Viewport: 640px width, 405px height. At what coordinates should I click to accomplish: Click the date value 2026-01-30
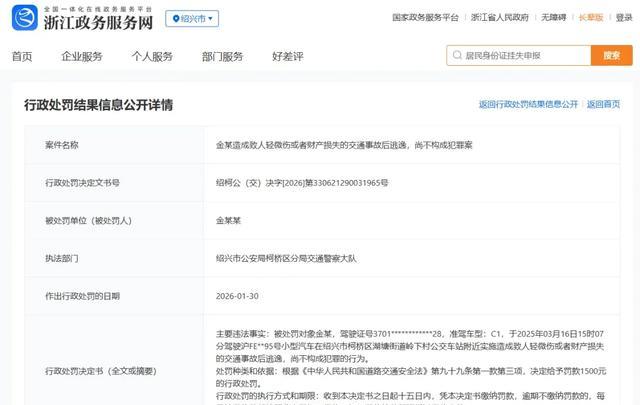(237, 296)
